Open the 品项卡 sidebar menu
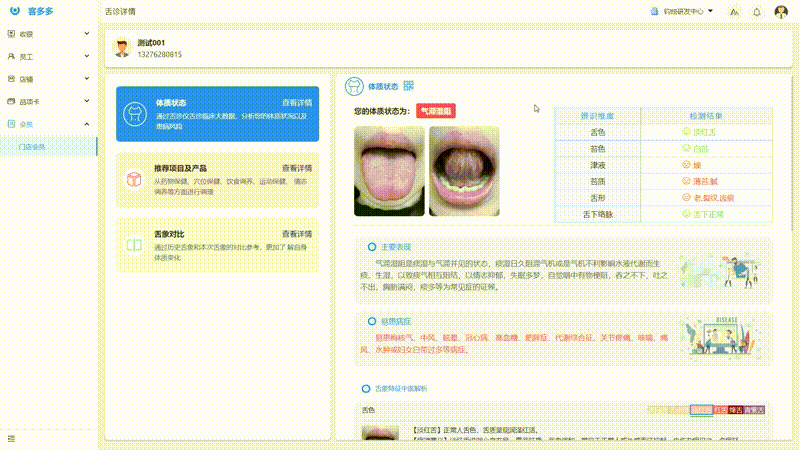This screenshot has width=800, height=450. [48, 101]
